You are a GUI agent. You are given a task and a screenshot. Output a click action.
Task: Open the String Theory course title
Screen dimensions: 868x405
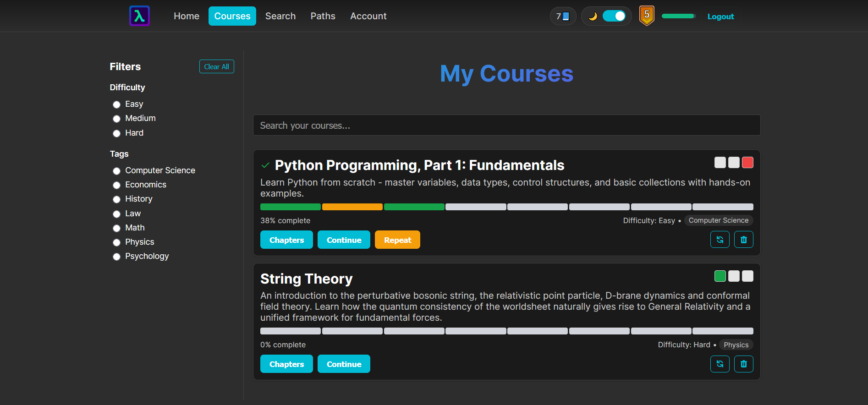[x=307, y=279]
